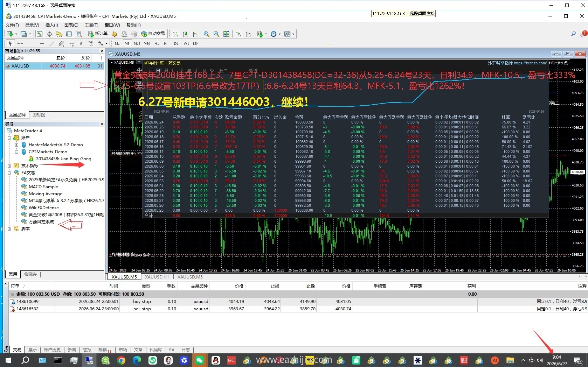Click the zoom out magnifier icon
The image size is (588, 367).
coord(216,34)
